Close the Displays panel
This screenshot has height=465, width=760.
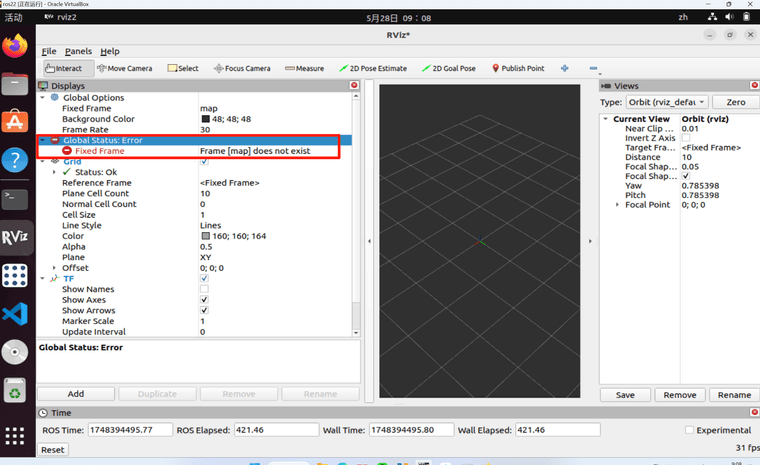pyautogui.click(x=354, y=85)
